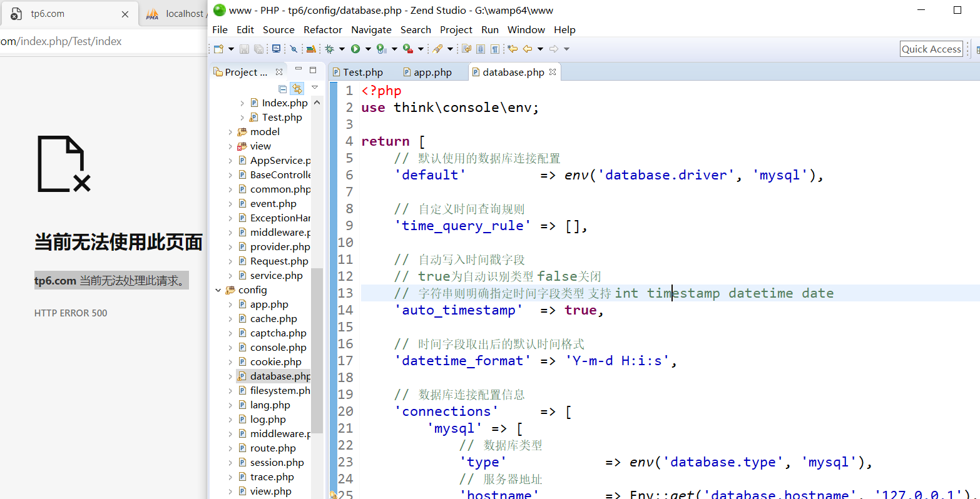This screenshot has height=499, width=980.
Task: Click the Quick Access search field
Action: (x=931, y=49)
